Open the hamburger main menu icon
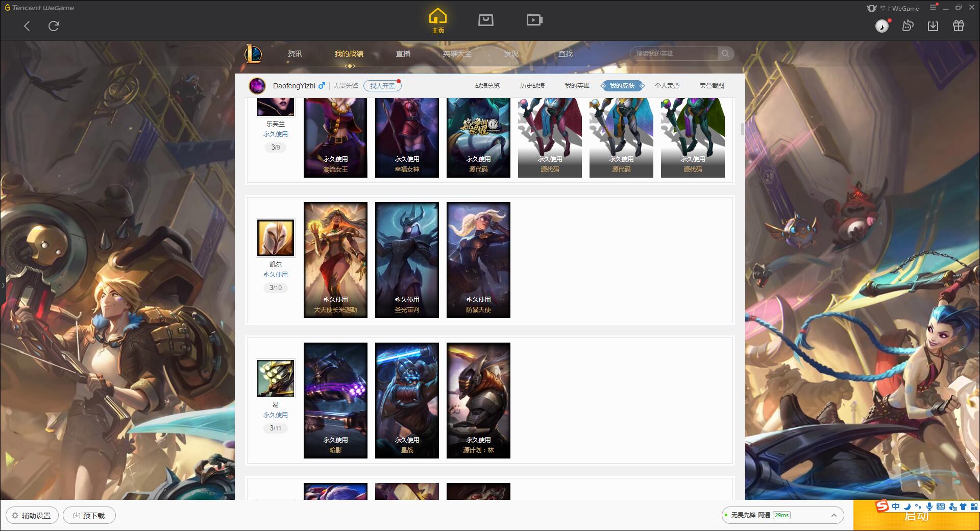Viewport: 980px width, 531px height. point(933,8)
